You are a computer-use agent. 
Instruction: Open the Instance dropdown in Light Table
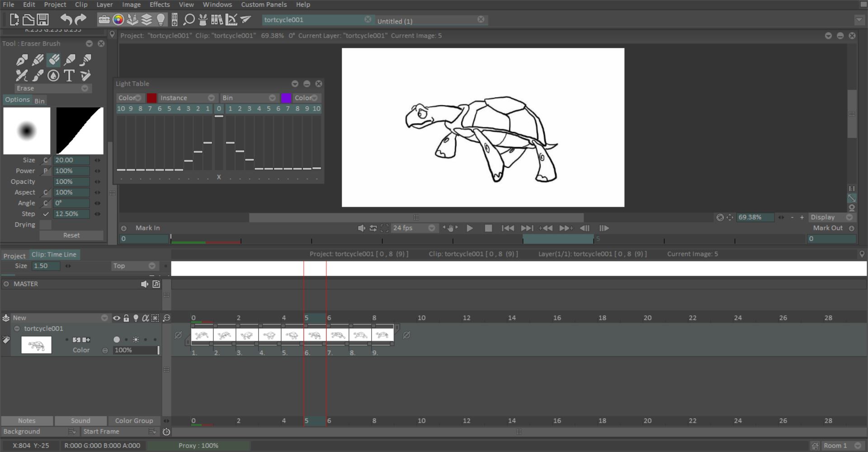187,98
